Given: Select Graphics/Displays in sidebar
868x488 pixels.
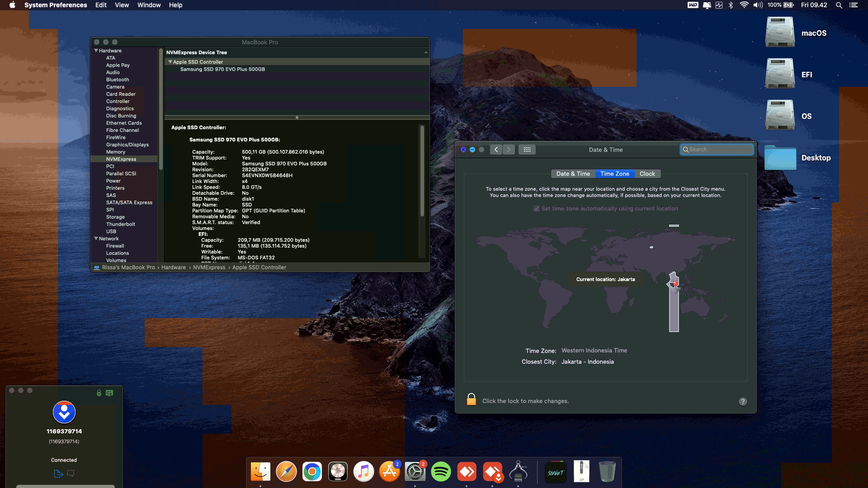Looking at the screenshot, I should click(x=127, y=145).
